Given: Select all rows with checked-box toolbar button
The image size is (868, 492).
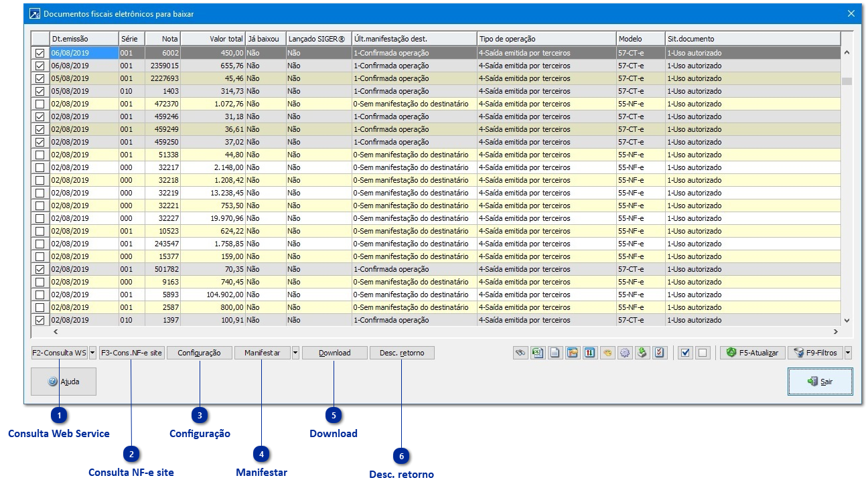Looking at the screenshot, I should pyautogui.click(x=684, y=353).
